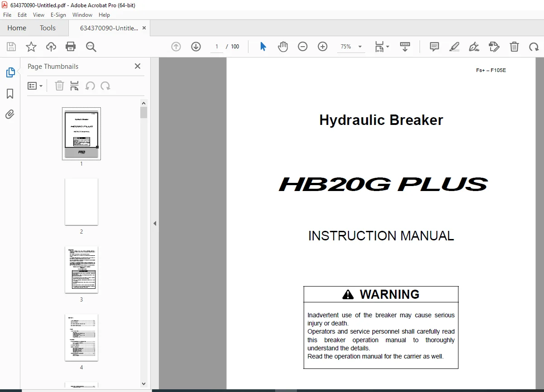Image resolution: width=544 pixels, height=392 pixels.
Task: Open the File menu
Action: (x=7, y=15)
